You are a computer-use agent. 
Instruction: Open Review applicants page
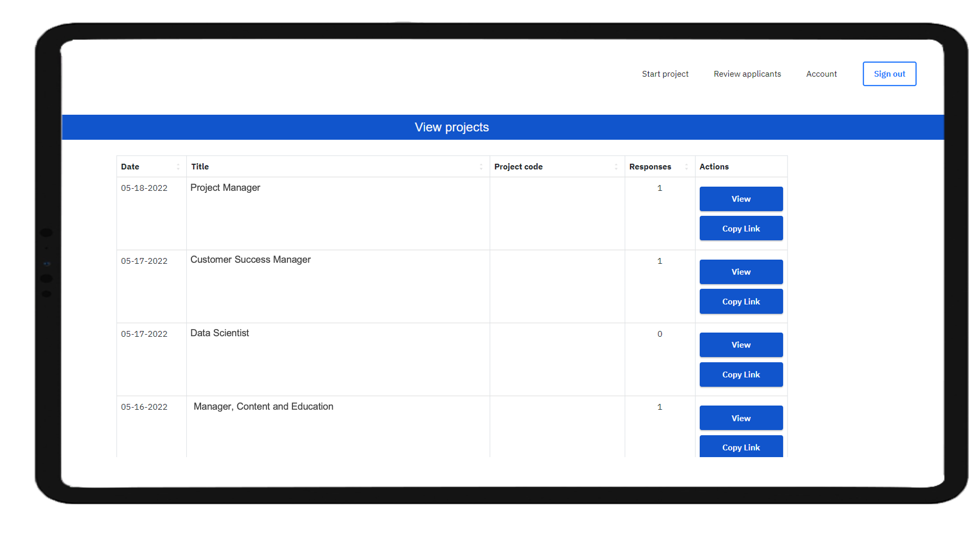747,74
